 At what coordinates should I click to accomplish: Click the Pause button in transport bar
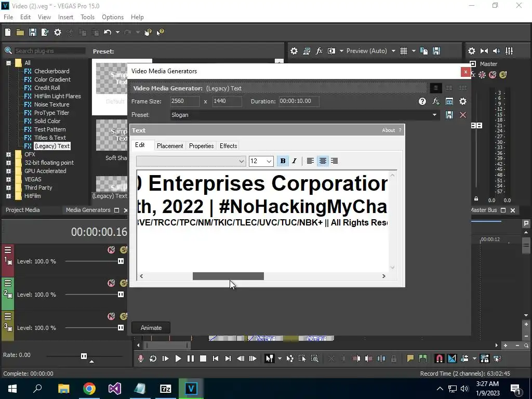190,358
